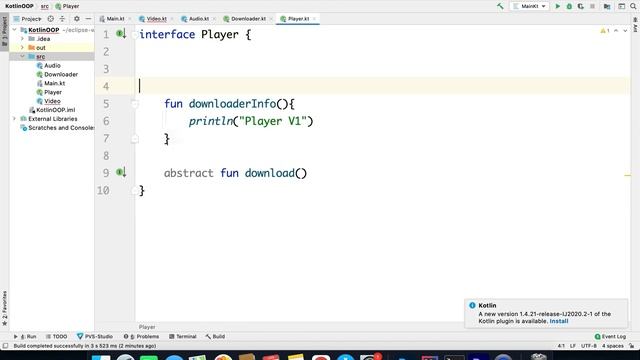
Task: Expand the out folder
Action: (22, 48)
